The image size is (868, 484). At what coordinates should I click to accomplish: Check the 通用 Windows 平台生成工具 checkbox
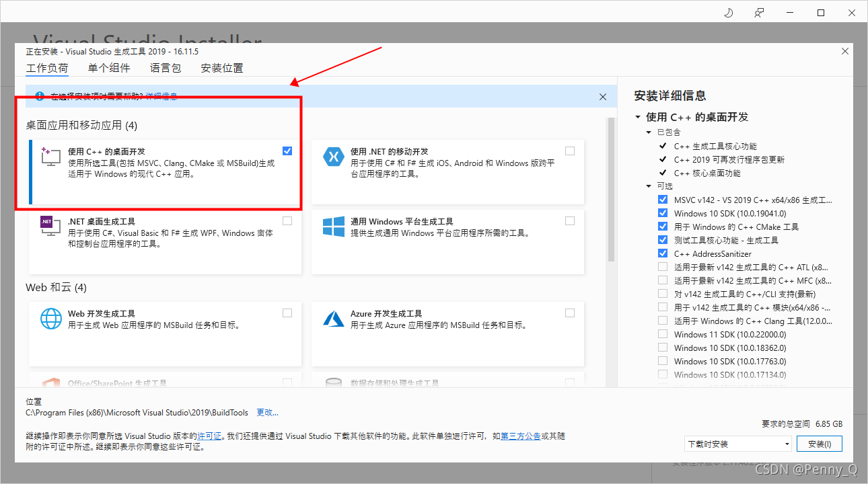(x=571, y=220)
